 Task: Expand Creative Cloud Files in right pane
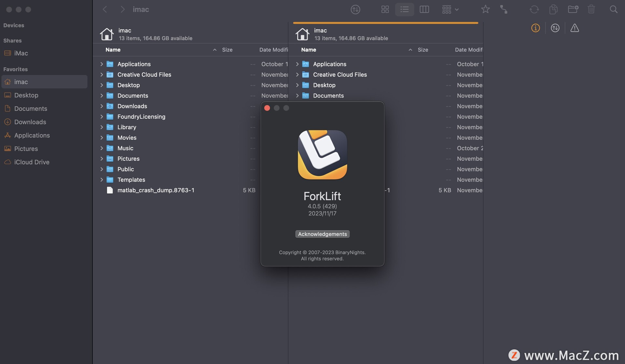point(297,74)
